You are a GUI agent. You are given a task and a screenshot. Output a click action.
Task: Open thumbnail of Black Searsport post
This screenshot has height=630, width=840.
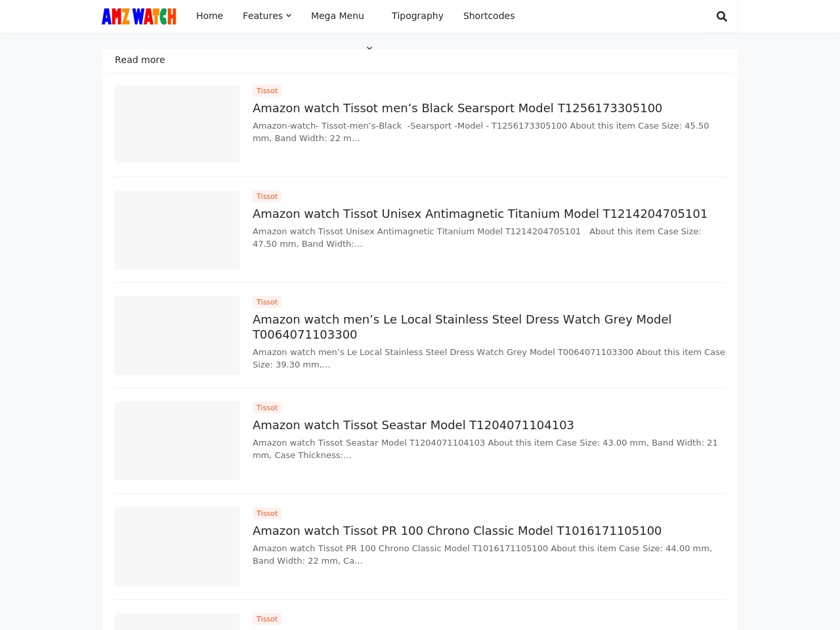[x=177, y=124]
